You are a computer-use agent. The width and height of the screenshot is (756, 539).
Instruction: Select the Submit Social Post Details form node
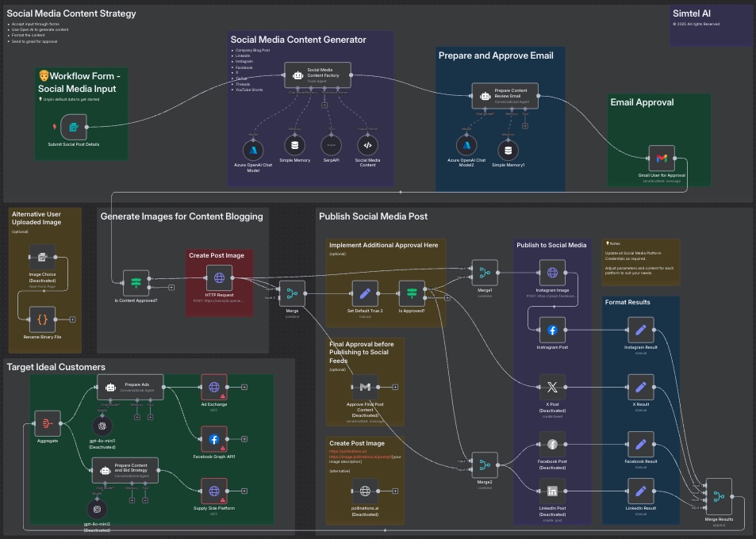coord(74,127)
